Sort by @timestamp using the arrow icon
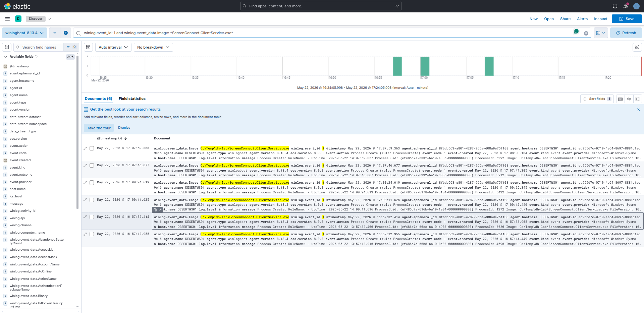 pyautogui.click(x=125, y=138)
